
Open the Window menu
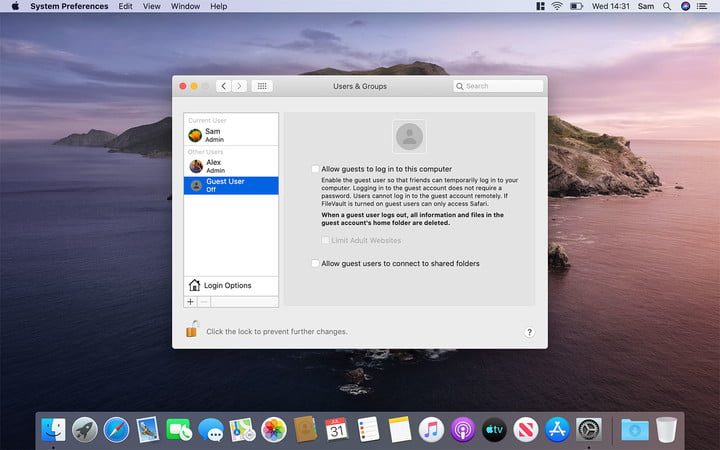coord(185,6)
